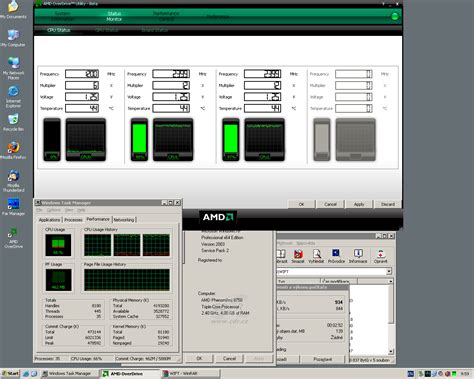Click the first core usage history graph
Screen dimensions: 474x379
pyautogui.click(x=86, y=139)
